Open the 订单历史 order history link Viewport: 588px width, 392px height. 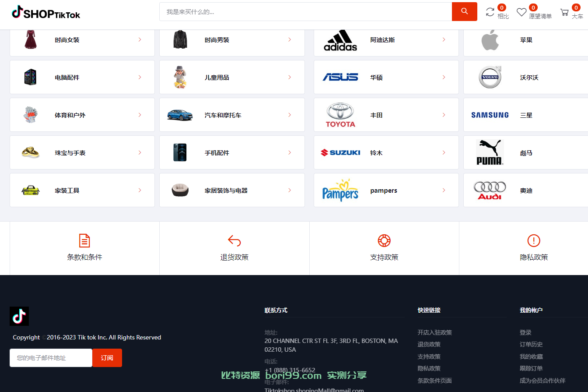(531, 344)
